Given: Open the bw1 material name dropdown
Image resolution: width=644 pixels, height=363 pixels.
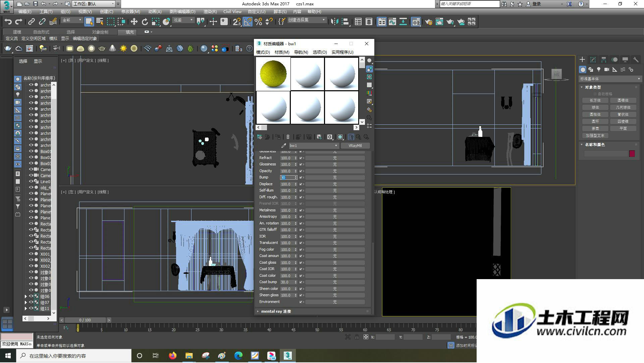Looking at the screenshot, I should tap(336, 146).
